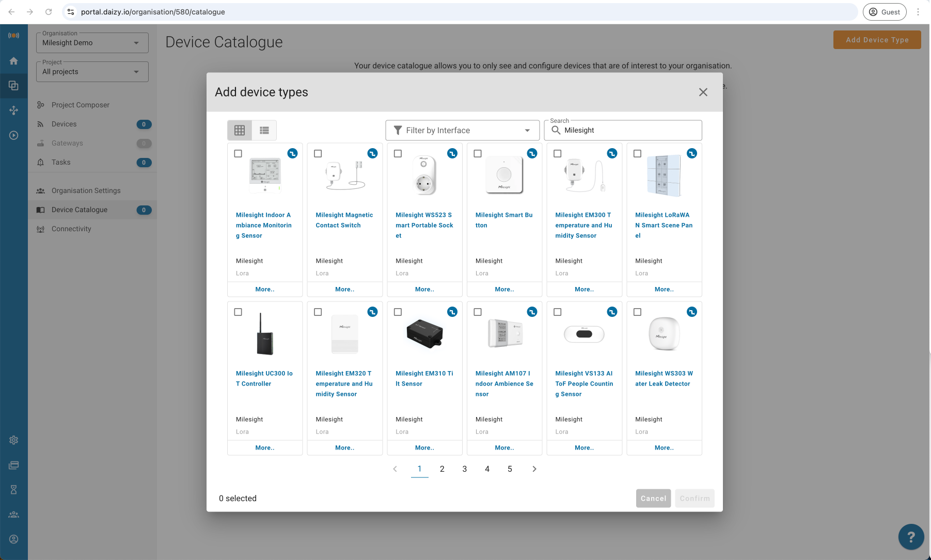This screenshot has height=560, width=931.
Task: Open Tasks in sidebar menu
Action: pos(92,162)
